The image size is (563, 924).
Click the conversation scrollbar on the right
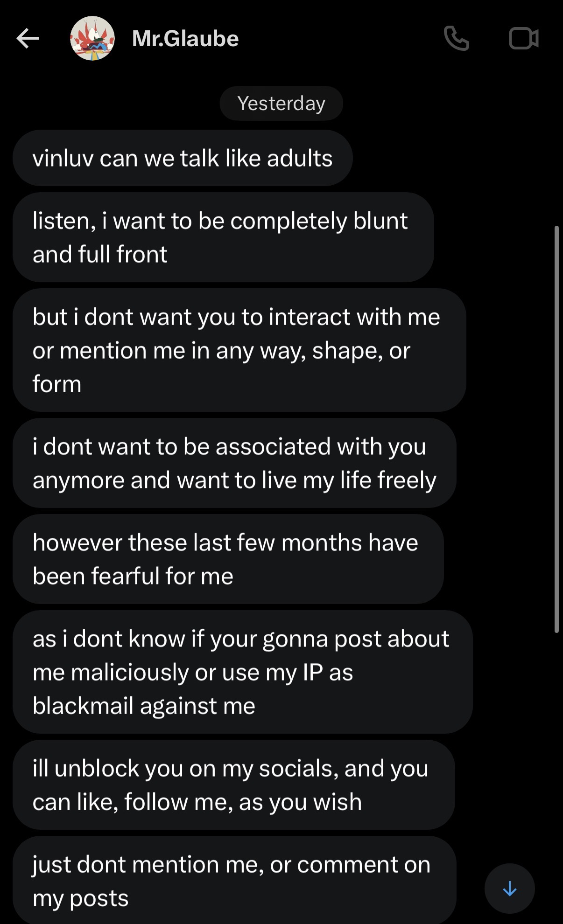click(556, 429)
